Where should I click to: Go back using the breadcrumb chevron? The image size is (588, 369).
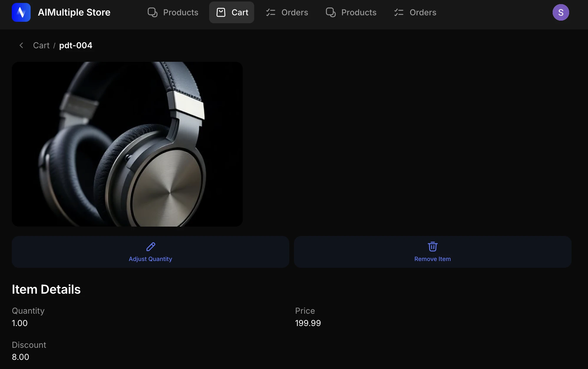pos(21,45)
